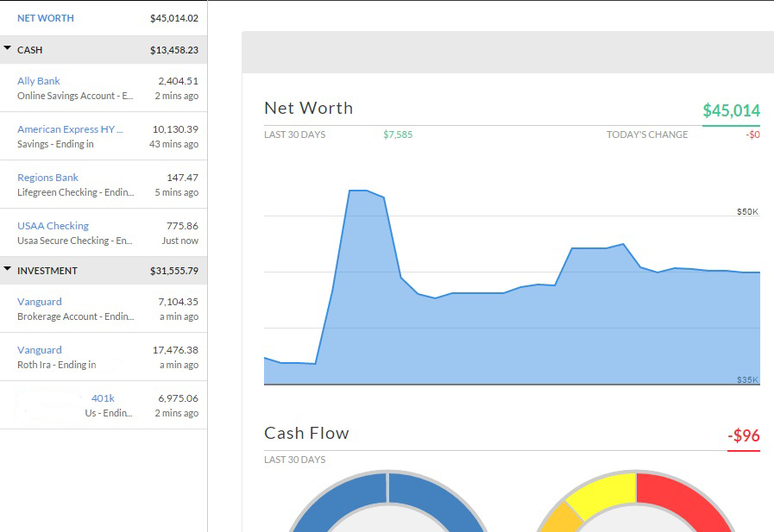Open the 401k account link

(x=103, y=398)
